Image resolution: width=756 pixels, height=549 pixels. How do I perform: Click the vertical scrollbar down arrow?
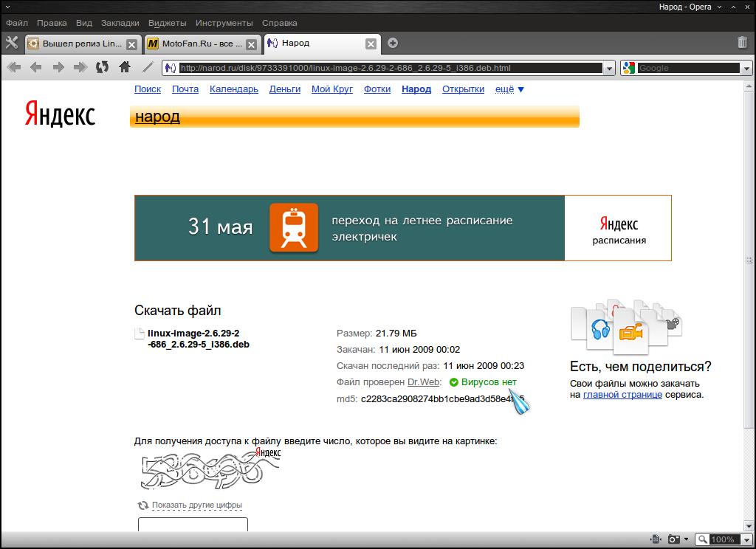[749, 526]
